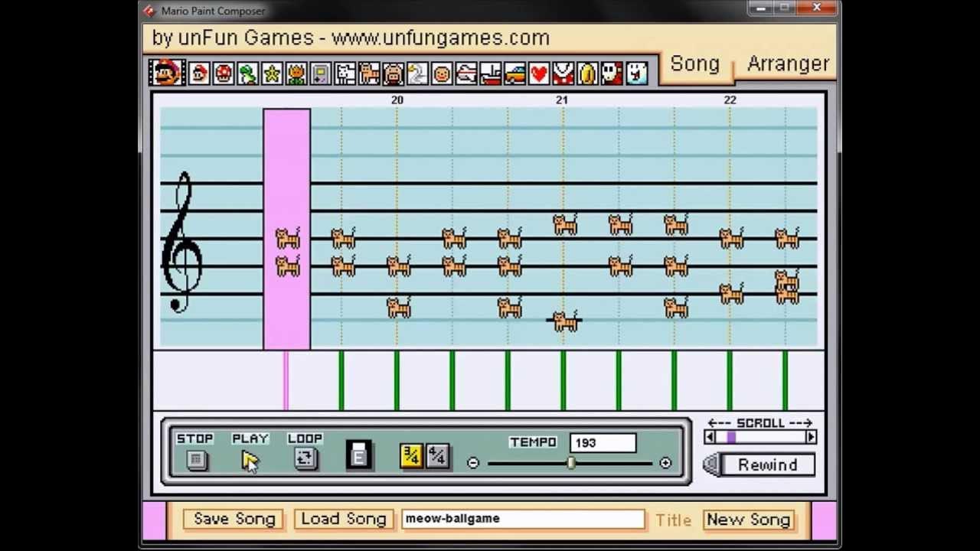Image resolution: width=980 pixels, height=551 pixels.
Task: Click the song title field meow-ballgame
Action: tap(523, 519)
